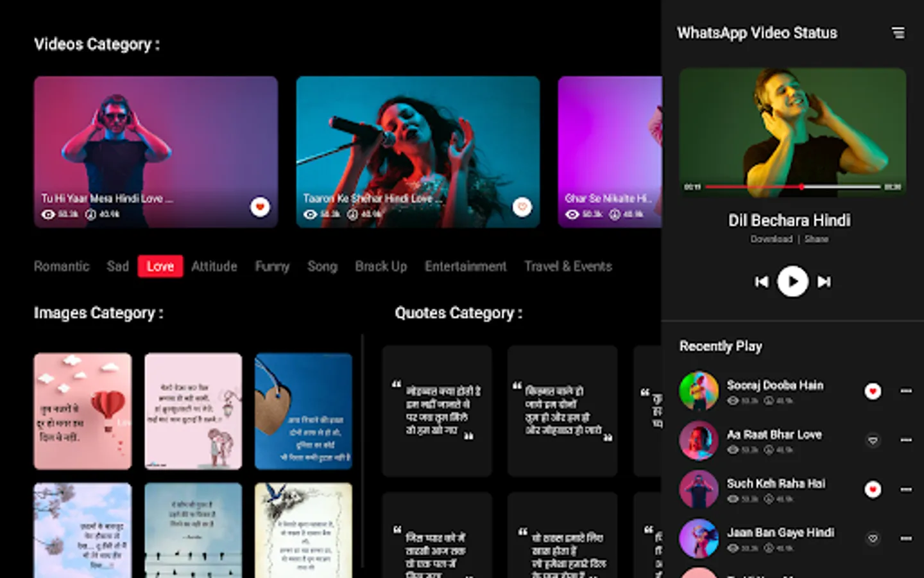Open the birds on wire image

tap(193, 530)
